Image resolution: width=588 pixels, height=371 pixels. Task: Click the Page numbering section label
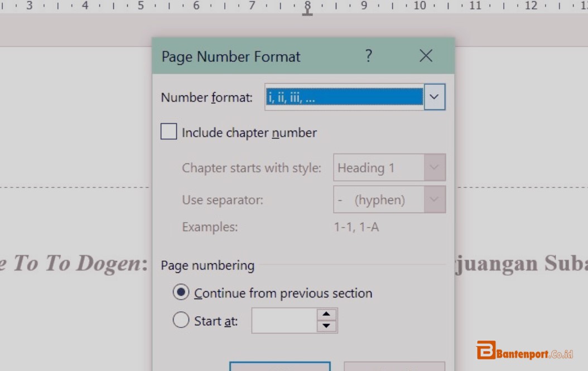(x=207, y=266)
